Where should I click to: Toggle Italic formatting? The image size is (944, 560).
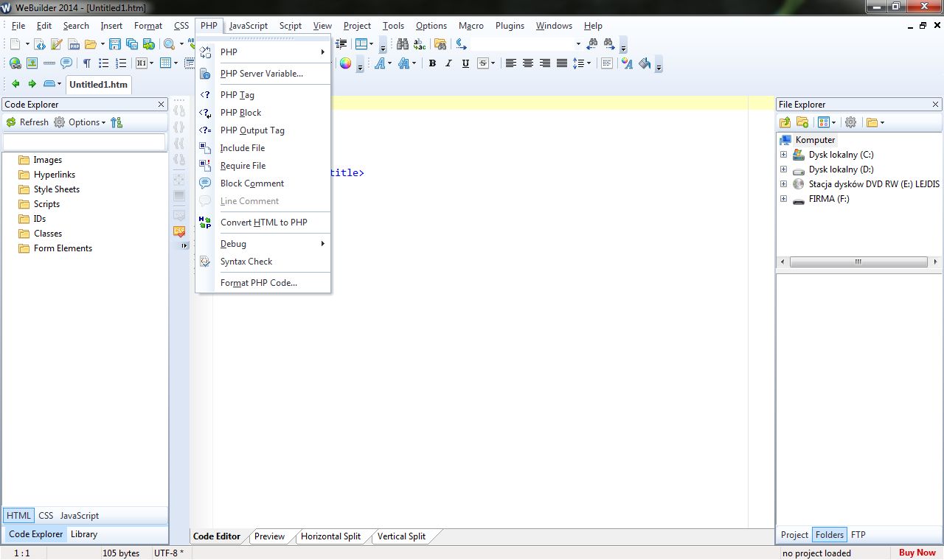(x=448, y=63)
